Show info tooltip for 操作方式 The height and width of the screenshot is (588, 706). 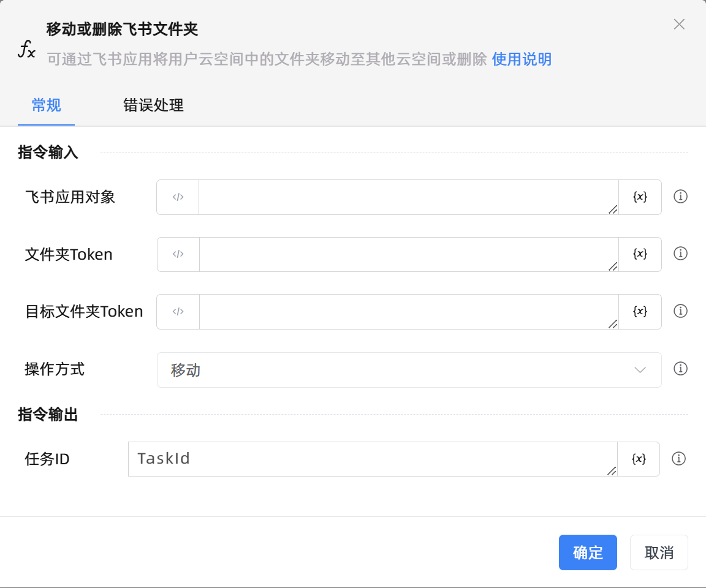point(680,369)
